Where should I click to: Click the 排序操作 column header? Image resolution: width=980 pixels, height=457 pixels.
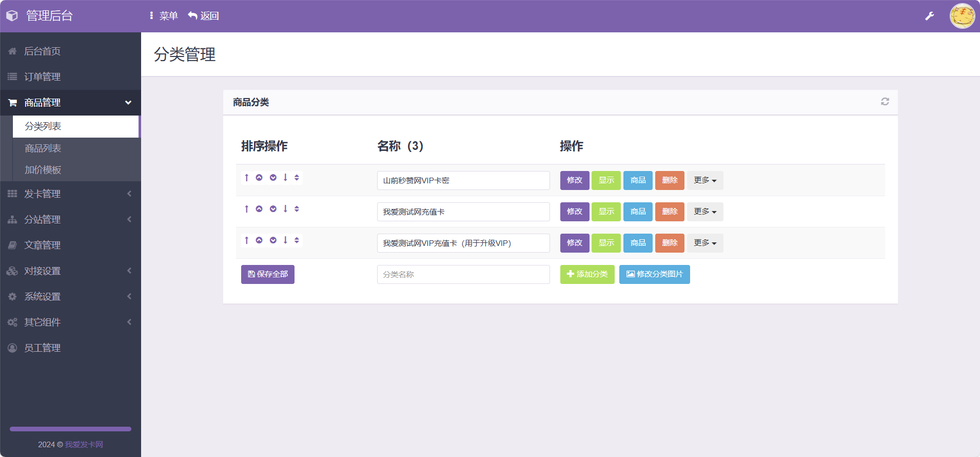click(x=264, y=146)
